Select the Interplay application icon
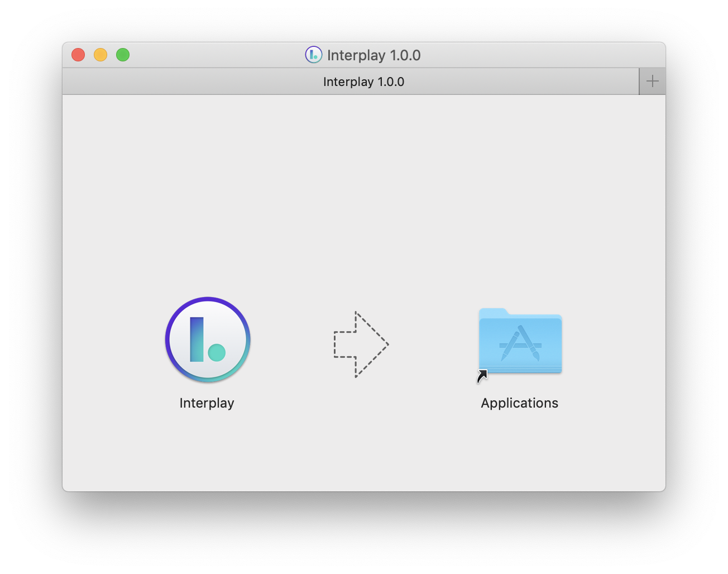 click(x=208, y=339)
